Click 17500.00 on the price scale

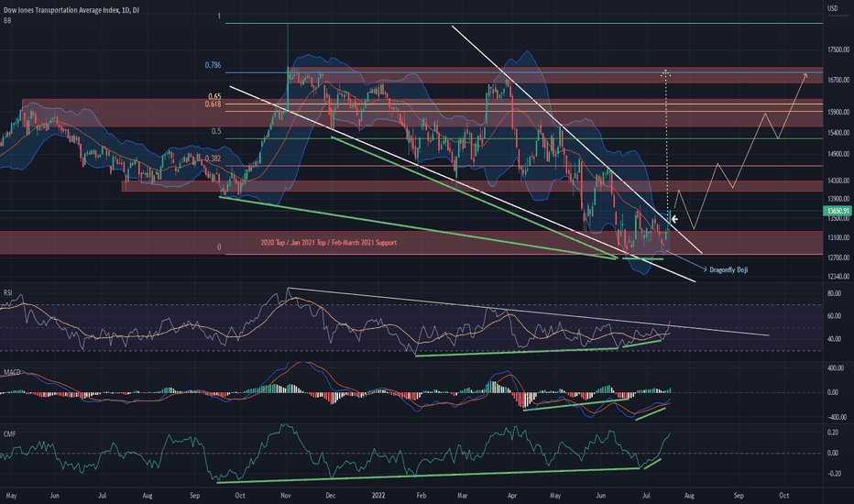tap(838, 49)
